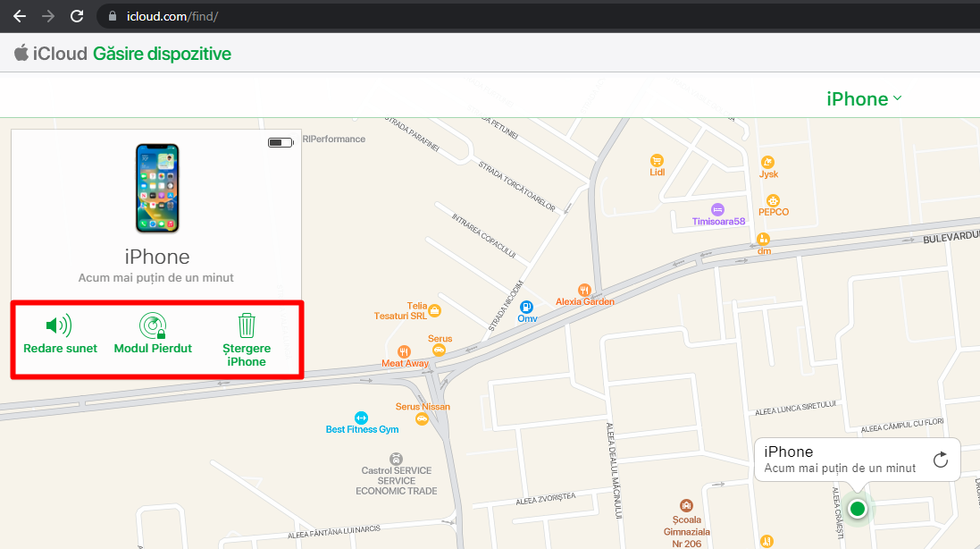Click the green device location dot
Viewport: 980px width, 549px height.
pos(858,509)
